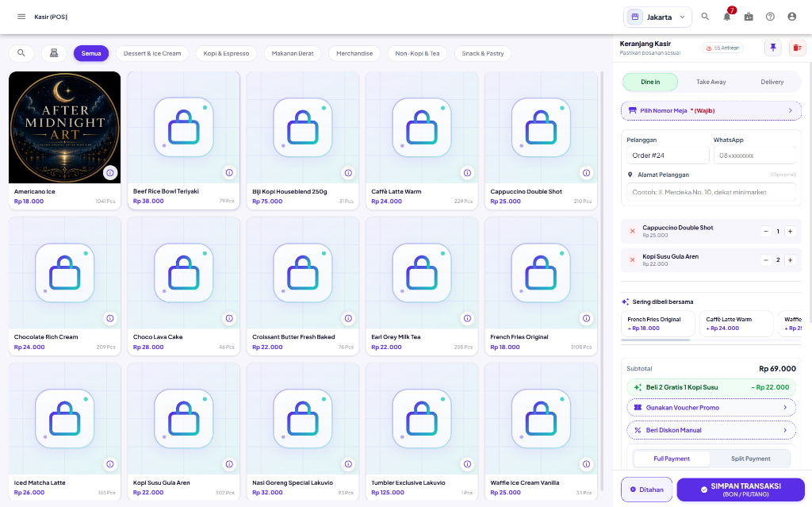
Task: Click the Simpan Transaksi button
Action: 741,490
